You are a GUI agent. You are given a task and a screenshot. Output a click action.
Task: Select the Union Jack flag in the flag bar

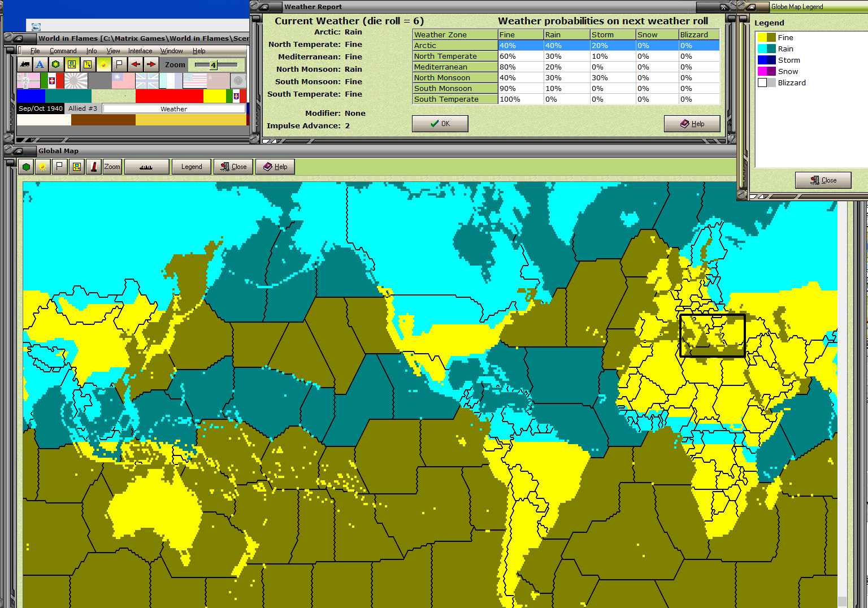pos(147,80)
